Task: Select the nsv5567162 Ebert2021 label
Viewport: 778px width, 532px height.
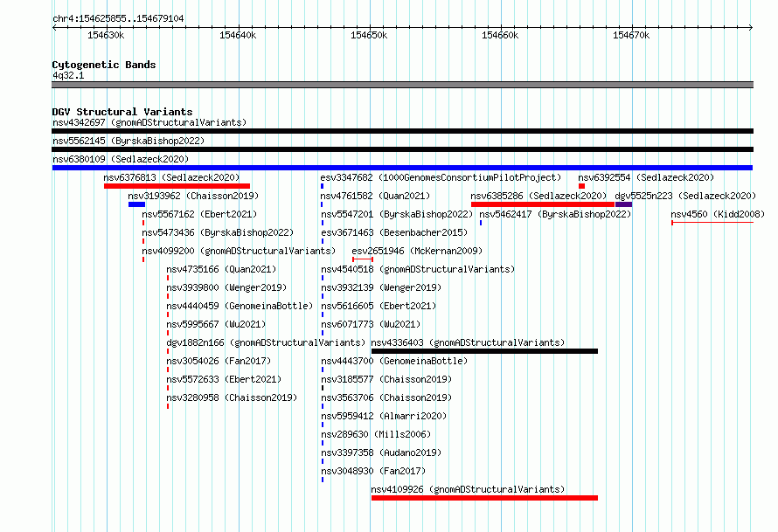Action: coord(199,214)
